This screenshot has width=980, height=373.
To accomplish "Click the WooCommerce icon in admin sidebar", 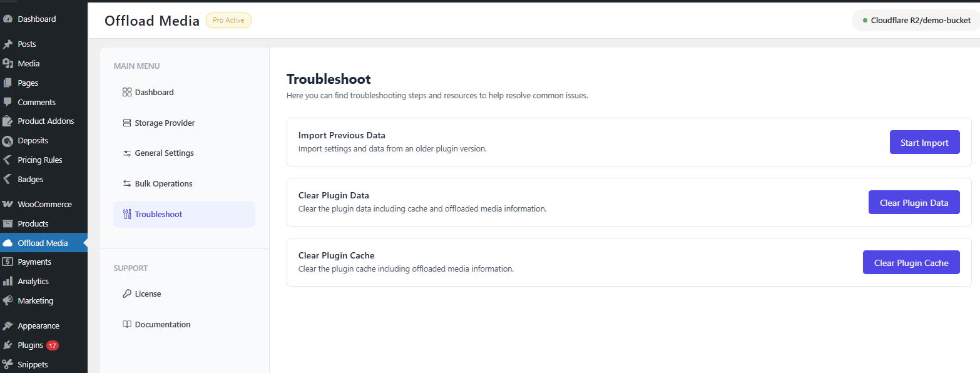I will pyautogui.click(x=8, y=205).
